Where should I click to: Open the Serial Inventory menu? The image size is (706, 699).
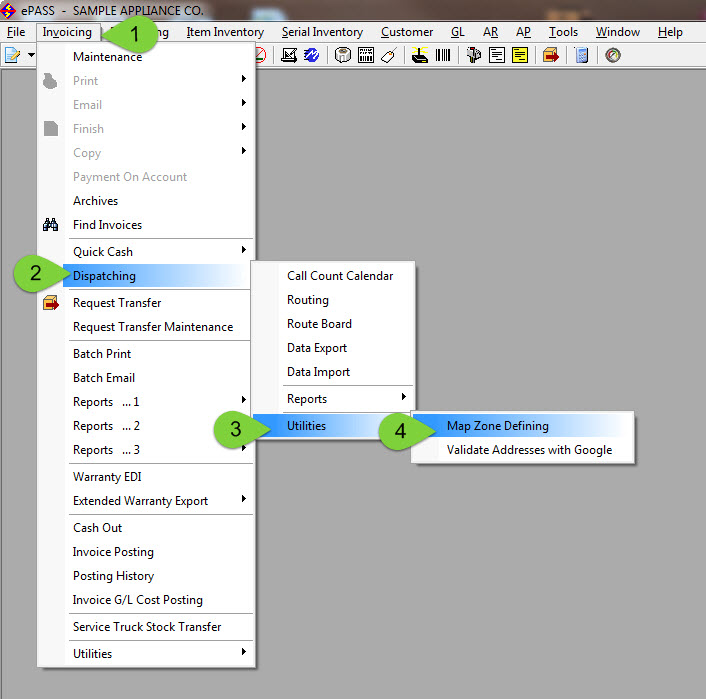click(x=322, y=32)
